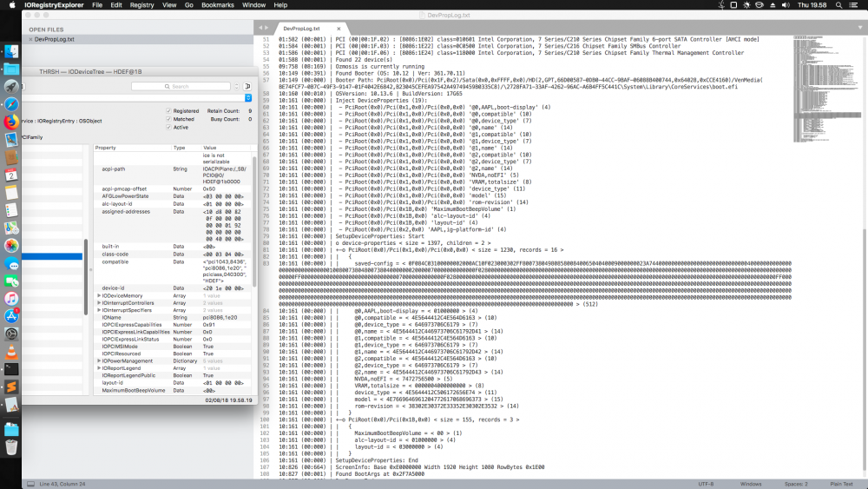The width and height of the screenshot is (868, 489).
Task: Click Windows line endings in status bar
Action: pos(751,484)
